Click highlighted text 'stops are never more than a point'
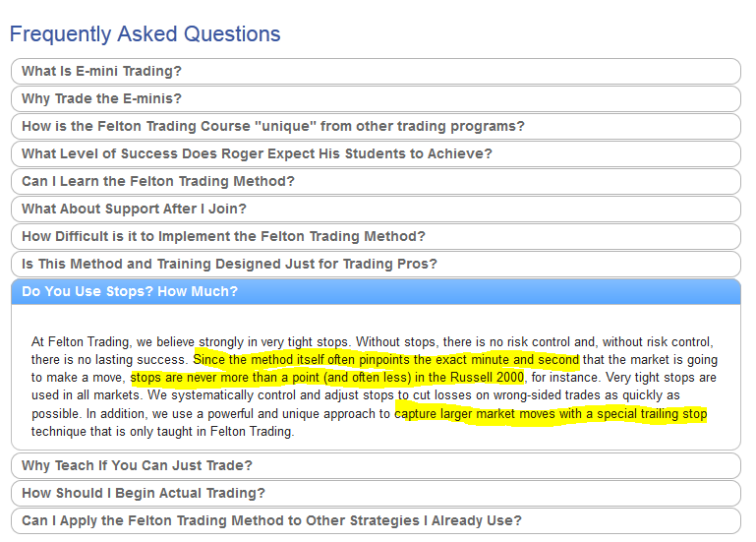Viewport: 756px width, 542px height. pos(227,378)
